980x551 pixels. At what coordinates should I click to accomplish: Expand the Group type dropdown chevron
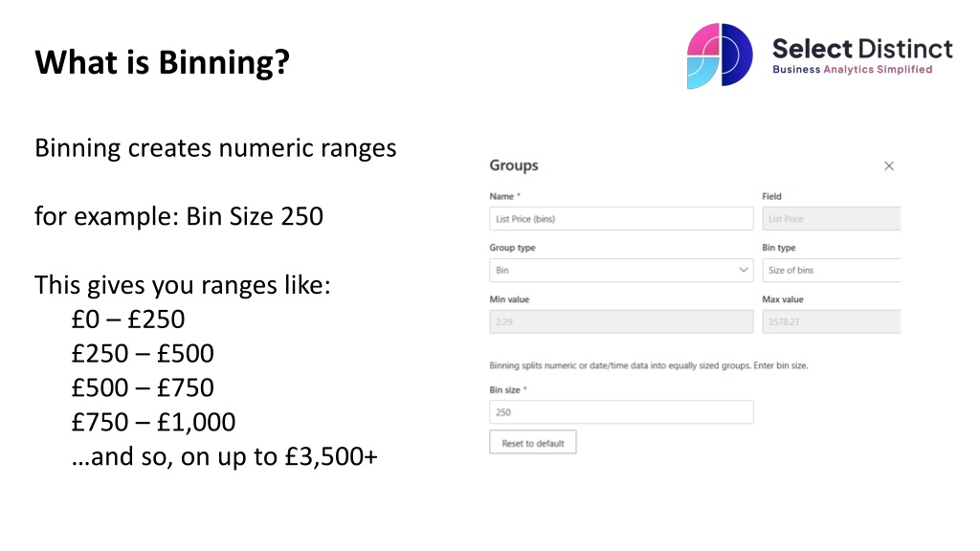743,270
